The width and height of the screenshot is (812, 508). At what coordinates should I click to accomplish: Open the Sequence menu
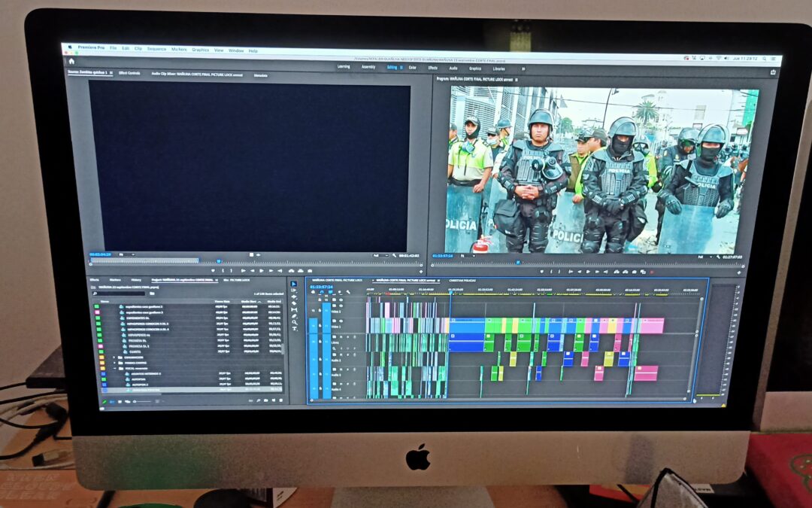pos(156,49)
